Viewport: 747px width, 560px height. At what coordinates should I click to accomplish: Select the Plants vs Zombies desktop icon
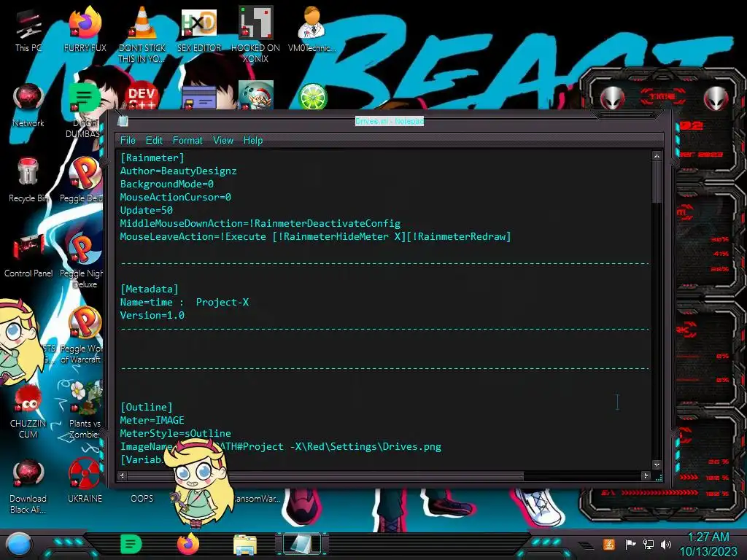point(85,411)
